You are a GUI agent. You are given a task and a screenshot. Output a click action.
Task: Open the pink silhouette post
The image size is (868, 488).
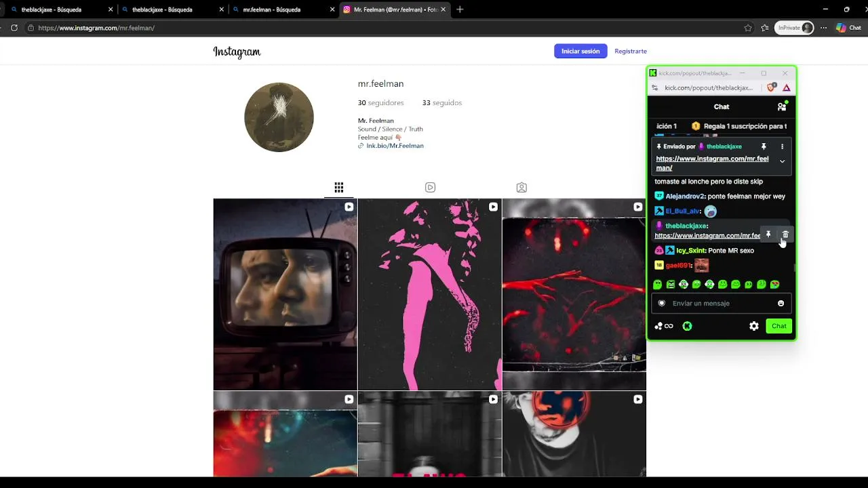pos(430,294)
